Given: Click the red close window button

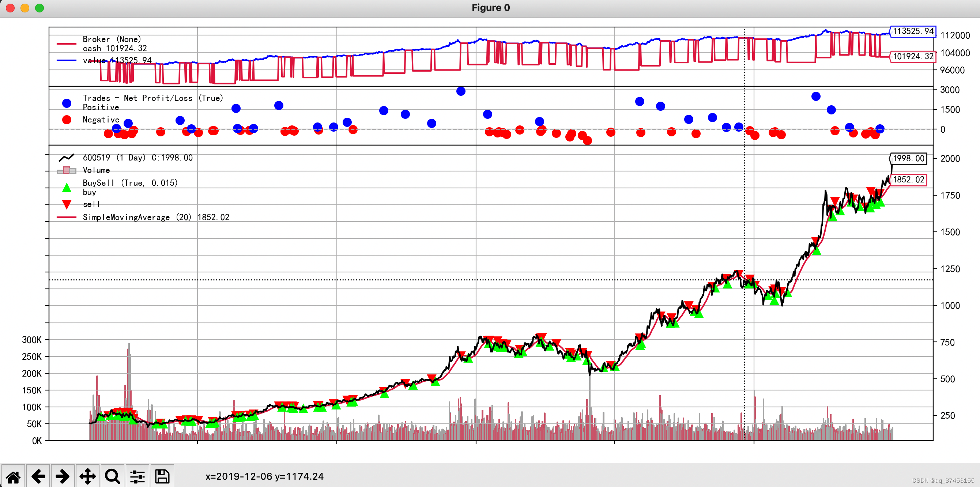Looking at the screenshot, I should tap(10, 8).
